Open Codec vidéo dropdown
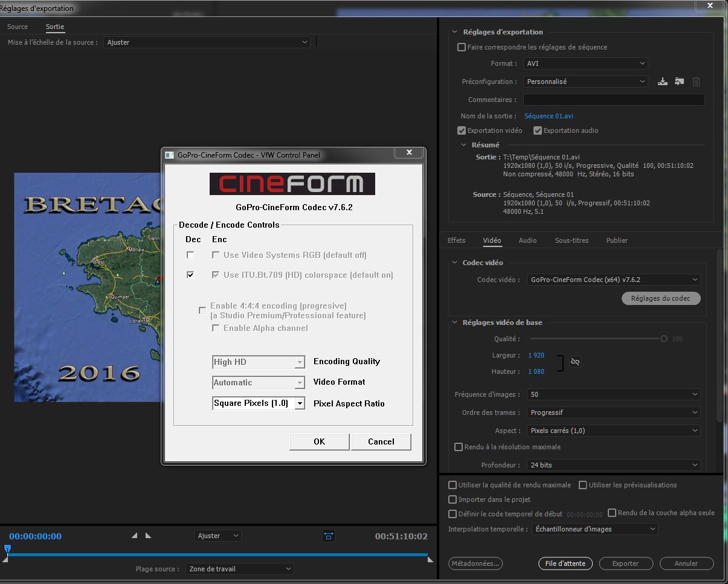 click(x=613, y=280)
